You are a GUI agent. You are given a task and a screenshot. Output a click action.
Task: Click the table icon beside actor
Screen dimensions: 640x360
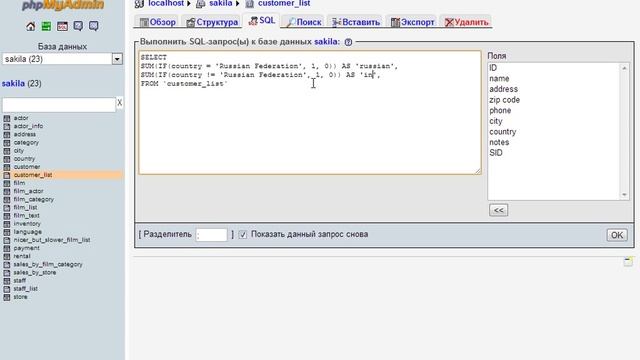click(7, 118)
